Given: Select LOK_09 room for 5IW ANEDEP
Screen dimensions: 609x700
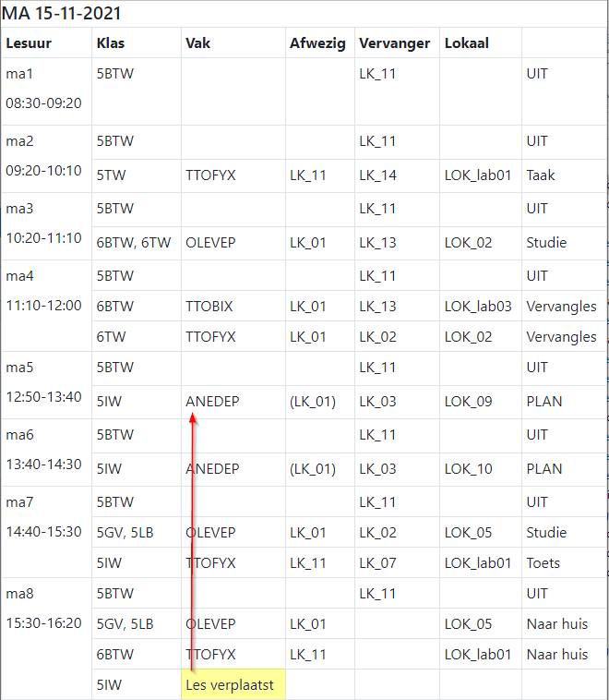Looking at the screenshot, I should [x=468, y=402].
